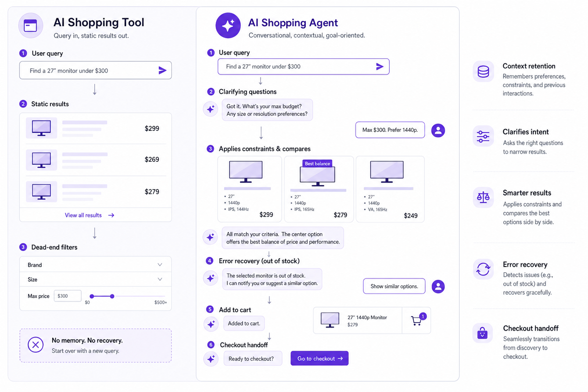The height and width of the screenshot is (392, 588).
Task: Click agent sparkle beside Added to cart
Action: coord(211,324)
